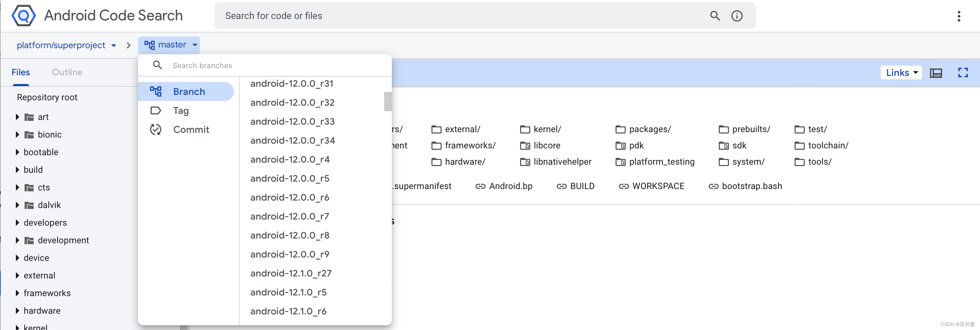
Task: Click the search magnifier icon in top bar
Action: tap(715, 16)
